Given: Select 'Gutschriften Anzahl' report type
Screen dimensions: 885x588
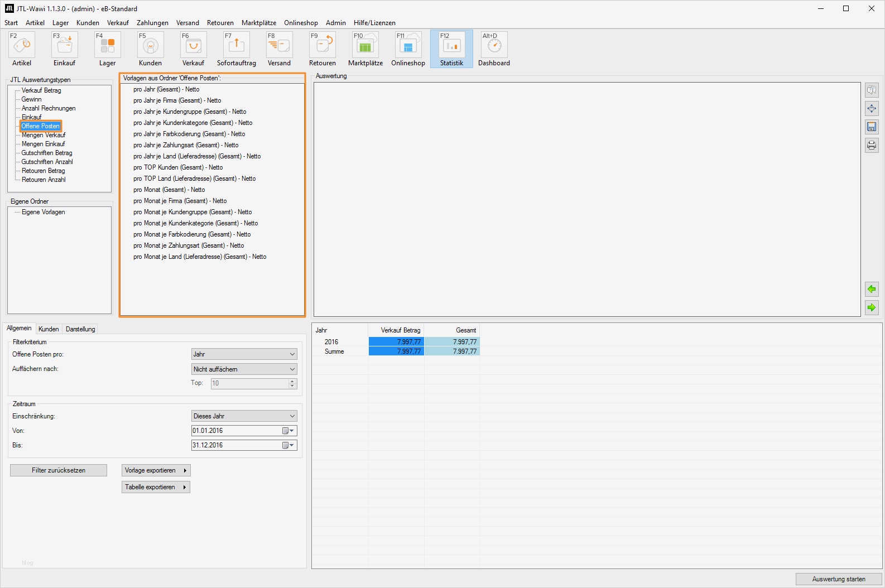Looking at the screenshot, I should pyautogui.click(x=47, y=162).
